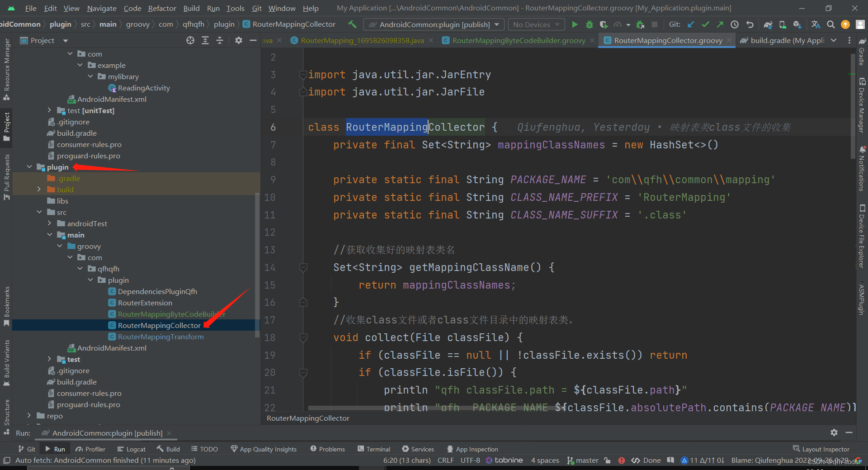
Task: Collapse all in Project panel
Action: click(x=220, y=40)
